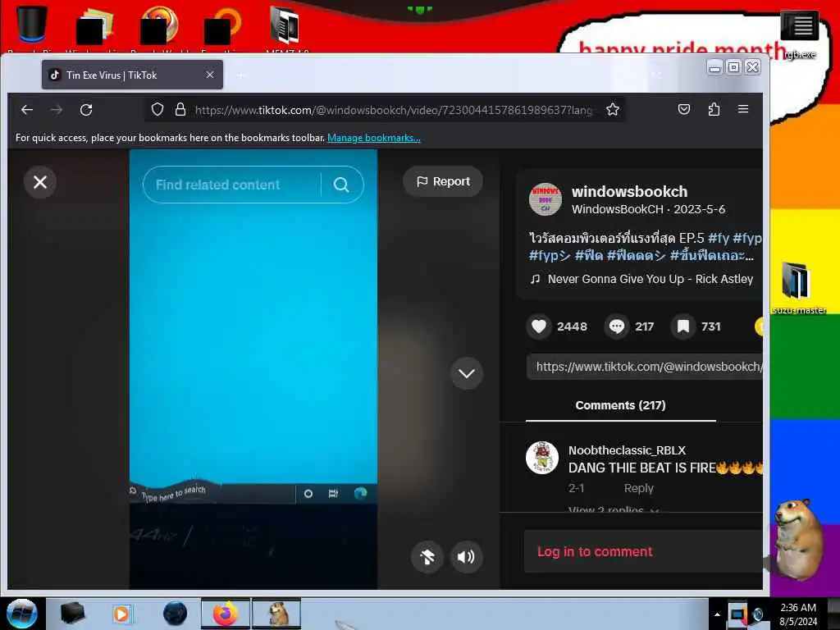Open Noobtheclassic_RBLX commenter profile
840x630 pixels.
627,450
